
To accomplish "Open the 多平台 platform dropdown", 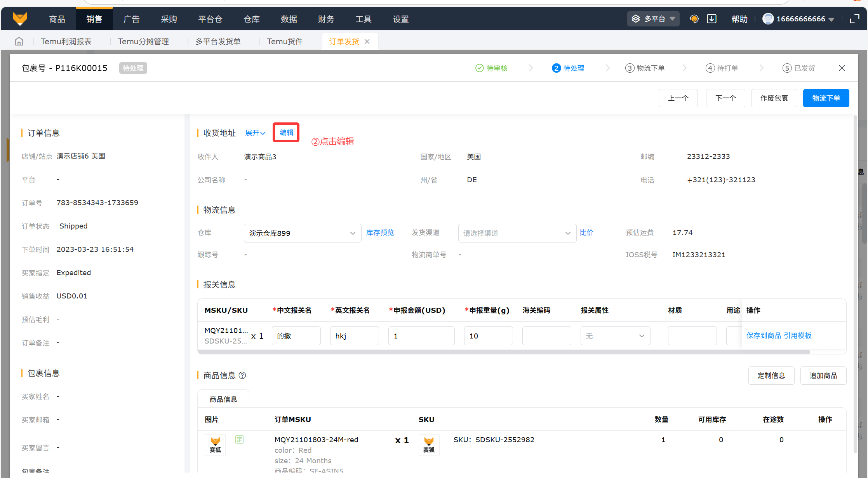I will pyautogui.click(x=653, y=19).
